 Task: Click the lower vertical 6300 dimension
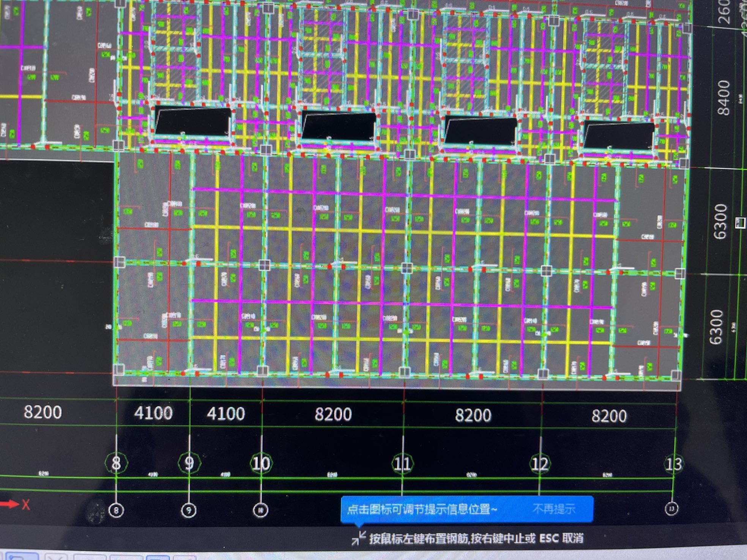pos(716,327)
